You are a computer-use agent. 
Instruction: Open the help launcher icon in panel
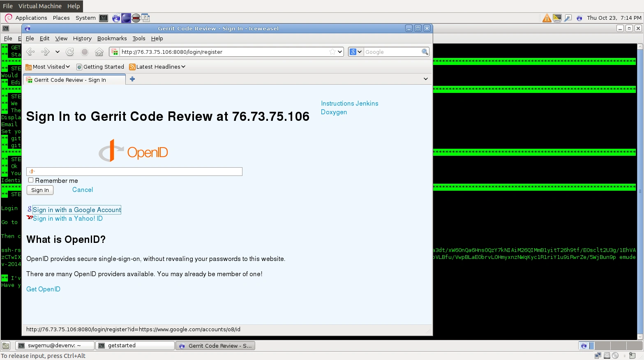(145, 18)
